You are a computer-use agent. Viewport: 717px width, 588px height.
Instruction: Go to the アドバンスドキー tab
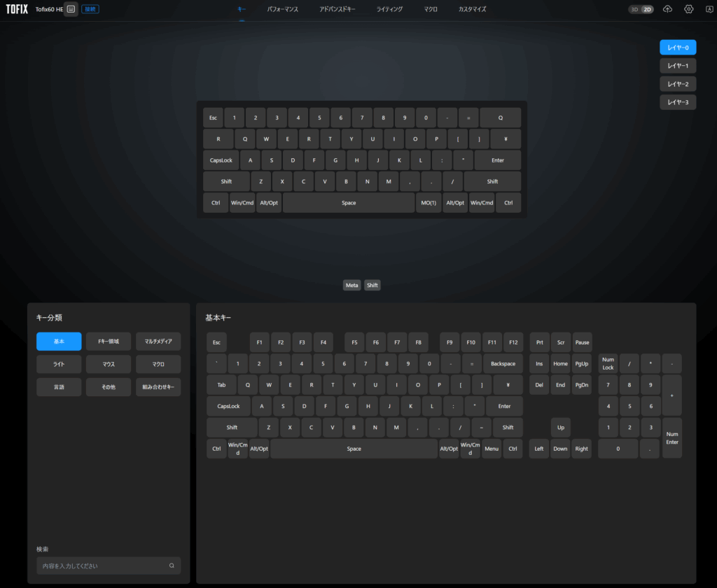(x=337, y=10)
